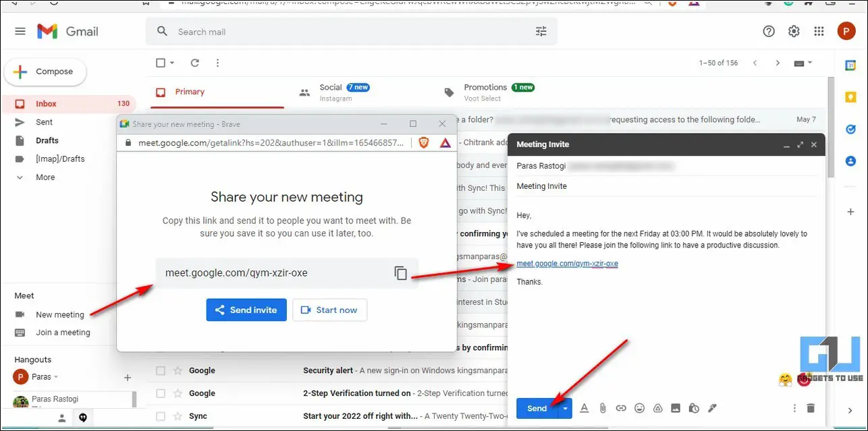Click the Gmail logo
This screenshot has width=868, height=431.
(x=67, y=32)
